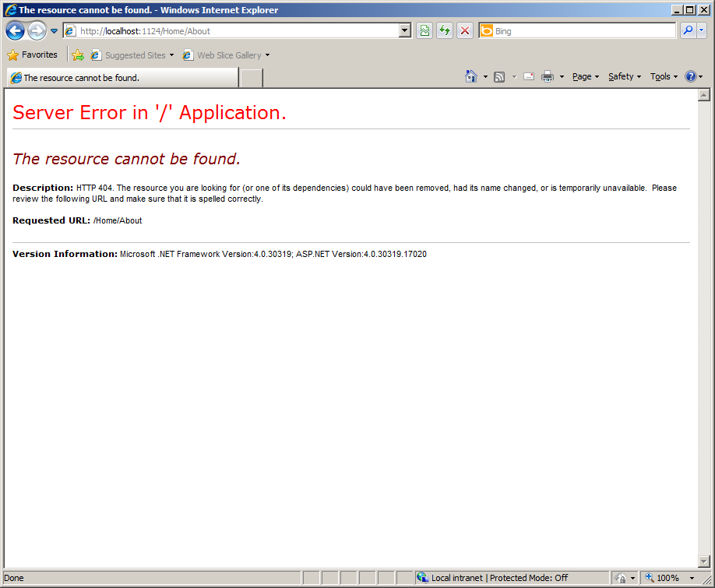
Task: Minimize the Internet Explorer window
Action: tap(677, 9)
